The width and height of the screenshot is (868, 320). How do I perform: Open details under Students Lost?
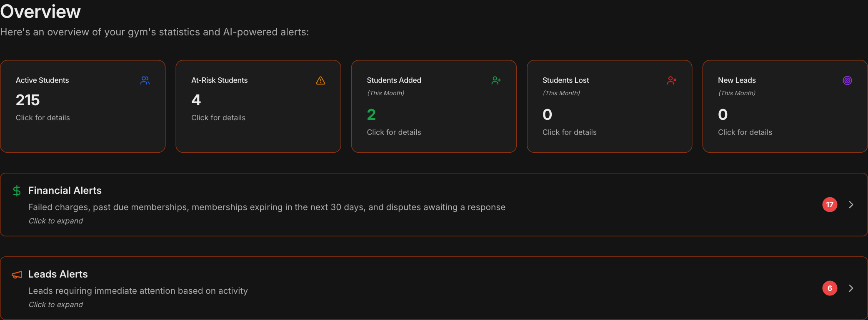coord(570,132)
